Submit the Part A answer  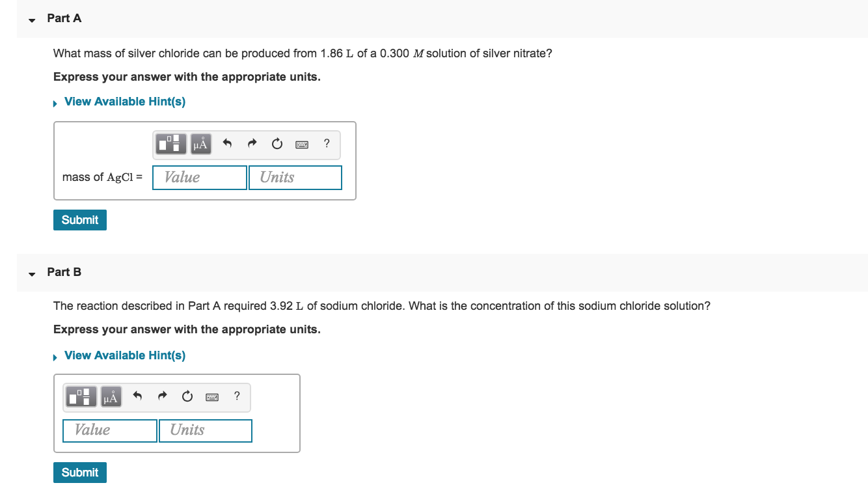pyautogui.click(x=80, y=220)
